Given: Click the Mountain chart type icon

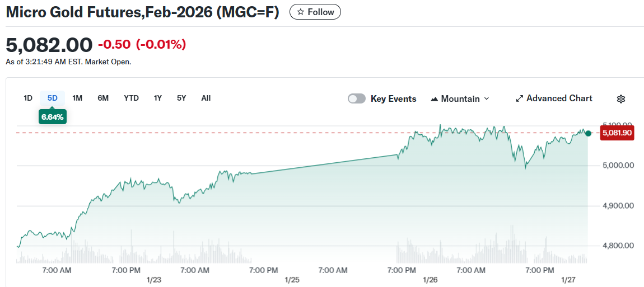Looking at the screenshot, I should [435, 99].
